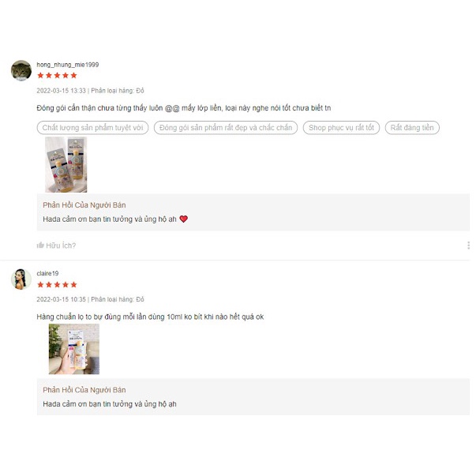
Task: Select 'Shop phục vụ rất tốt' tag
Action: [x=341, y=128]
